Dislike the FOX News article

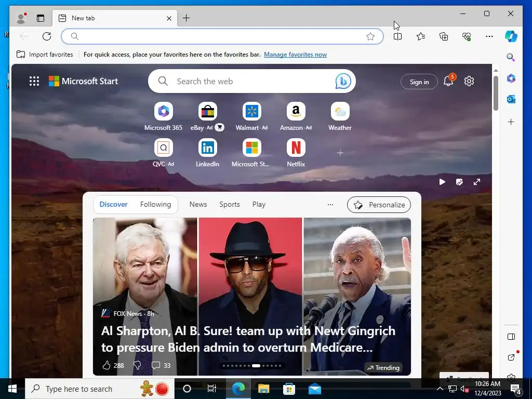tap(137, 365)
